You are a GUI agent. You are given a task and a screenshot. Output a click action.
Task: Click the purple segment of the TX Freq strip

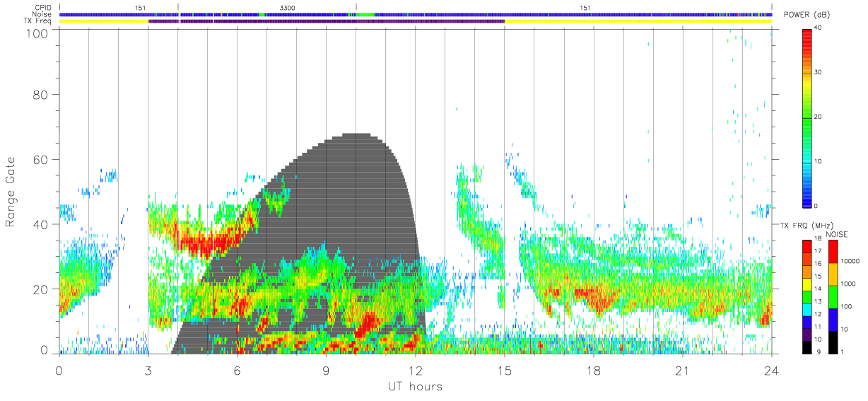[327, 21]
